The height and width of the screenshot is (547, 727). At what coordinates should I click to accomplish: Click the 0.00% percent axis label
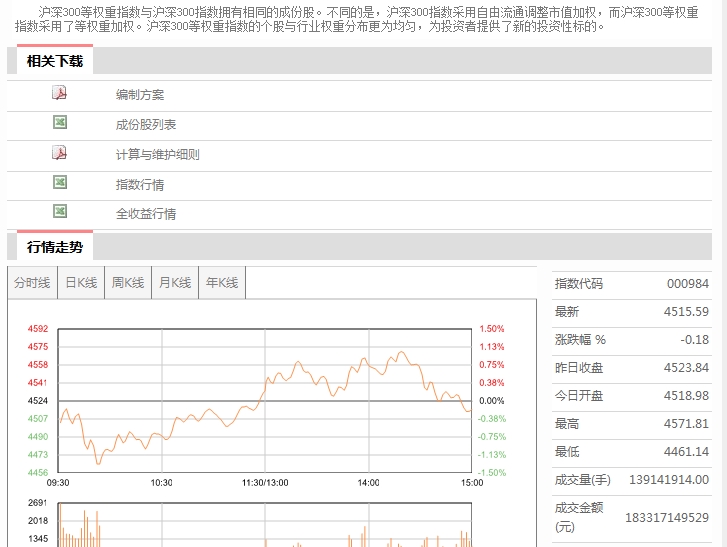[x=491, y=401]
